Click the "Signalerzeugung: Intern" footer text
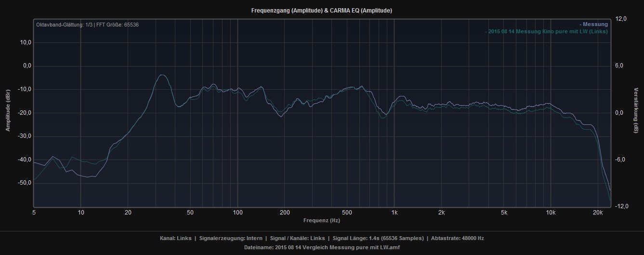 click(230, 238)
